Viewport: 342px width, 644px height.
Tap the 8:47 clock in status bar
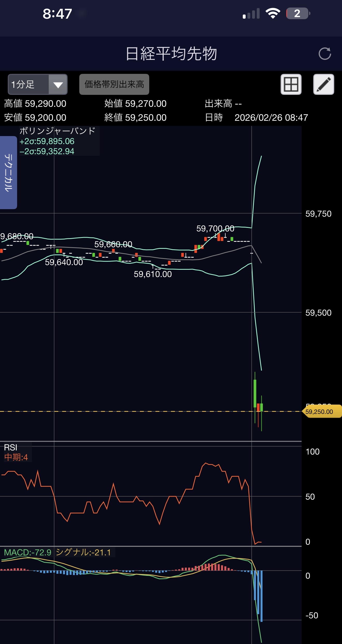coord(57,14)
